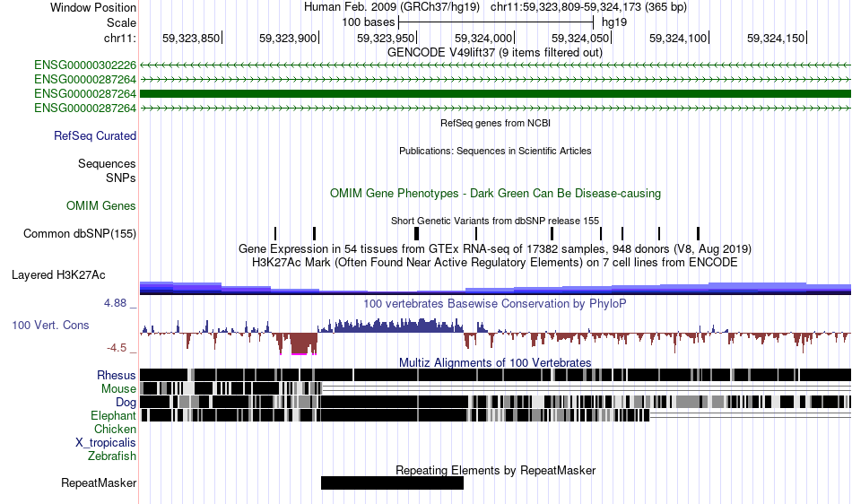The height and width of the screenshot is (504, 852).
Task: Click the OMIM Genes track label
Action: (101, 206)
